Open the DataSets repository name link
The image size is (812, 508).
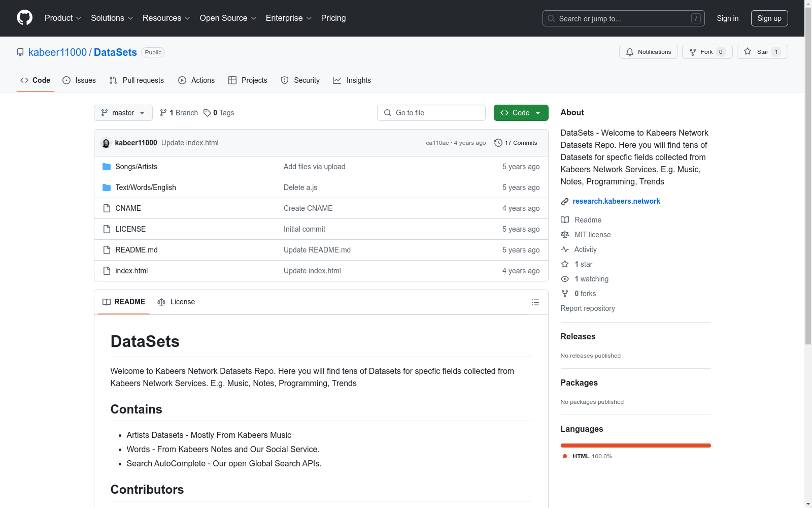point(115,52)
